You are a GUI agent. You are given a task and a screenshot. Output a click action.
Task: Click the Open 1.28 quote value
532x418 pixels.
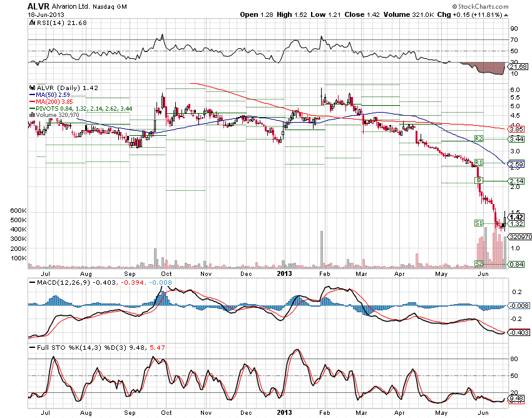(x=257, y=14)
